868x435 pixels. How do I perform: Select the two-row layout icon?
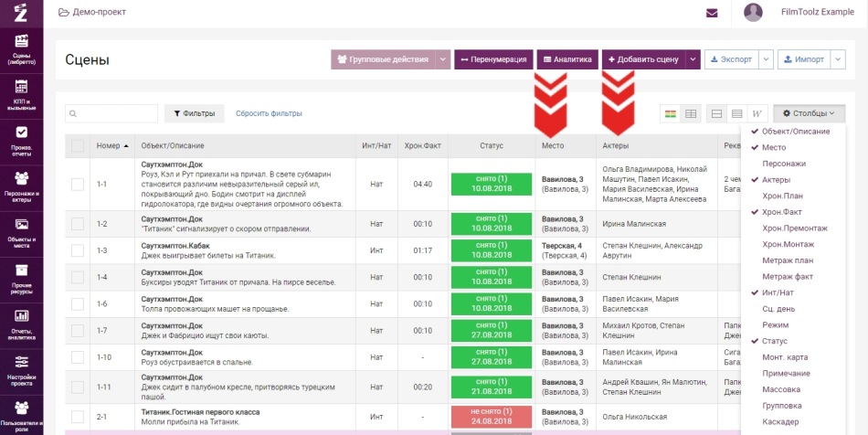pyautogui.click(x=716, y=114)
